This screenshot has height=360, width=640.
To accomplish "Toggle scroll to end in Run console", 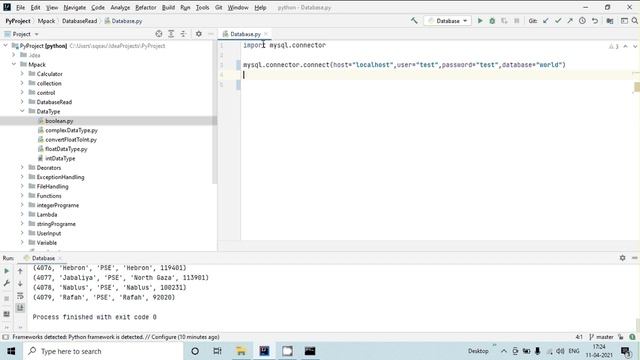I will pyautogui.click(x=20, y=308).
